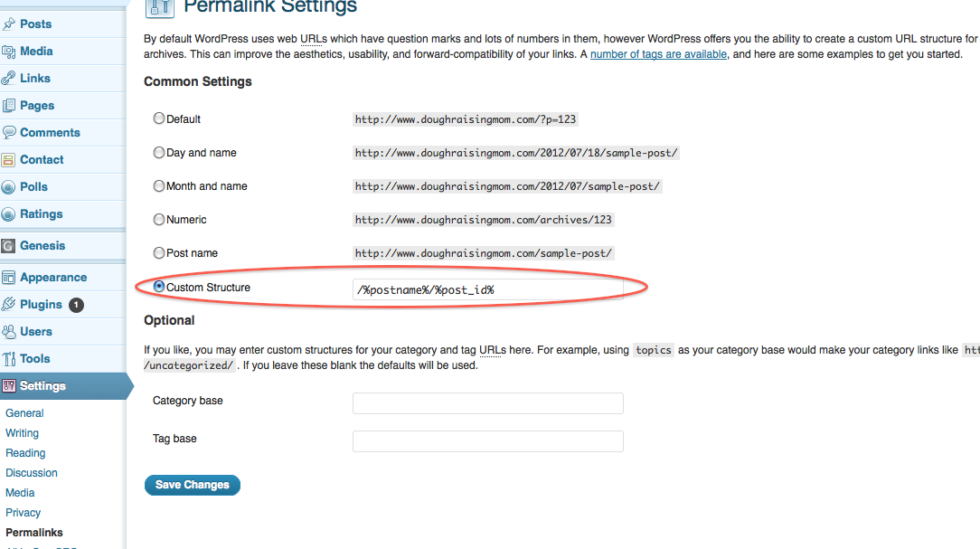Click the Genesis G icon
The height and width of the screenshot is (549, 980).
click(9, 246)
